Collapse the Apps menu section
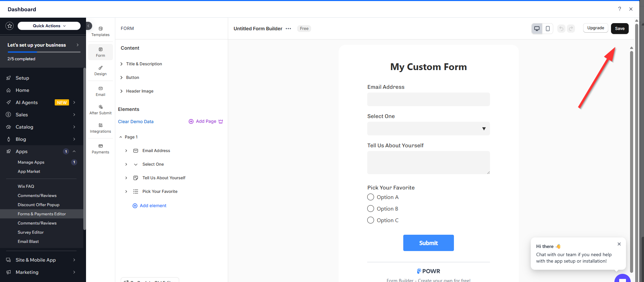Screen dimensions: 644x282 pos(74,151)
